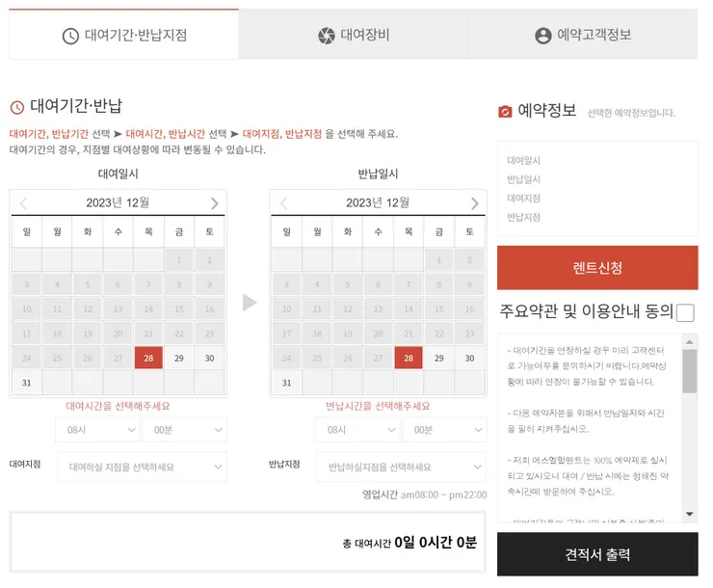Pick the 30th in the 반납일시 calendar

[x=469, y=358]
